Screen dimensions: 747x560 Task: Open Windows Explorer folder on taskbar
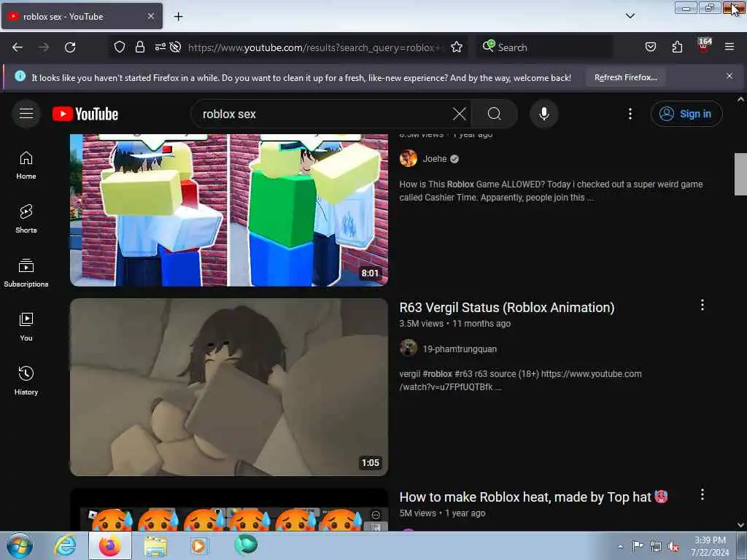[x=155, y=545]
